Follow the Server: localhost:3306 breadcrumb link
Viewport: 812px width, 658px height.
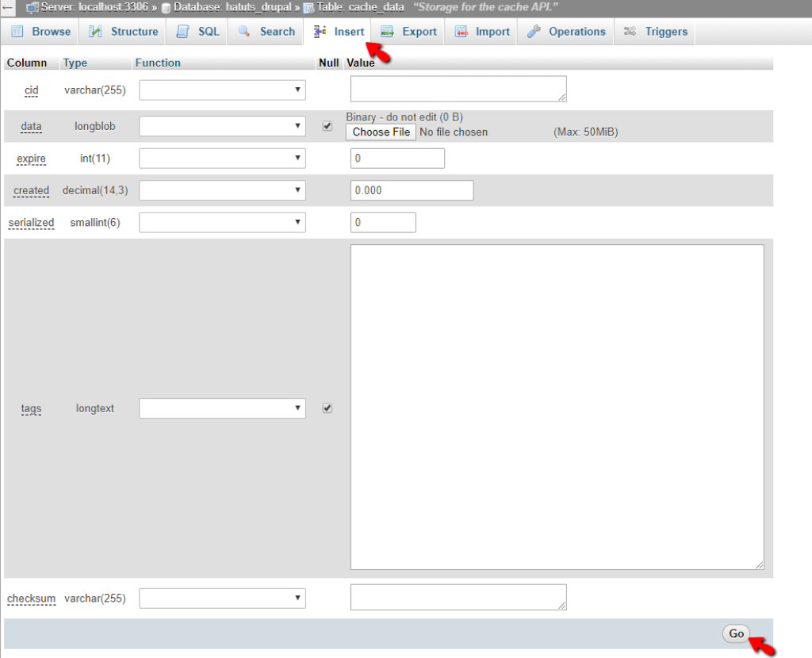94,7
